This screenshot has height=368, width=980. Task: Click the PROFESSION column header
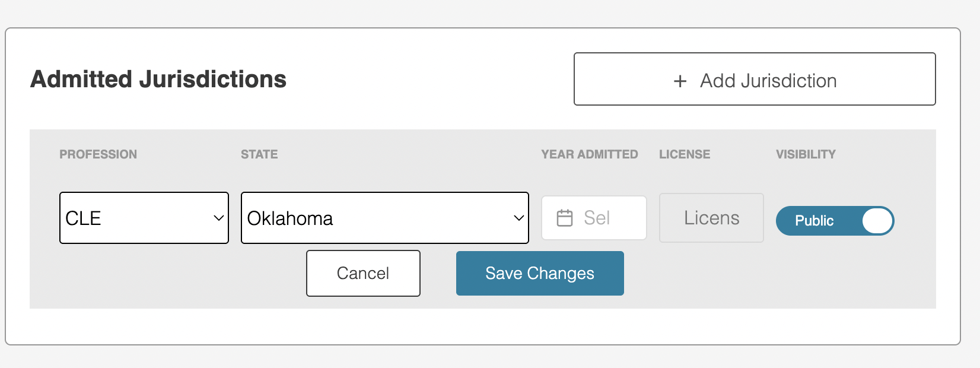coord(98,154)
